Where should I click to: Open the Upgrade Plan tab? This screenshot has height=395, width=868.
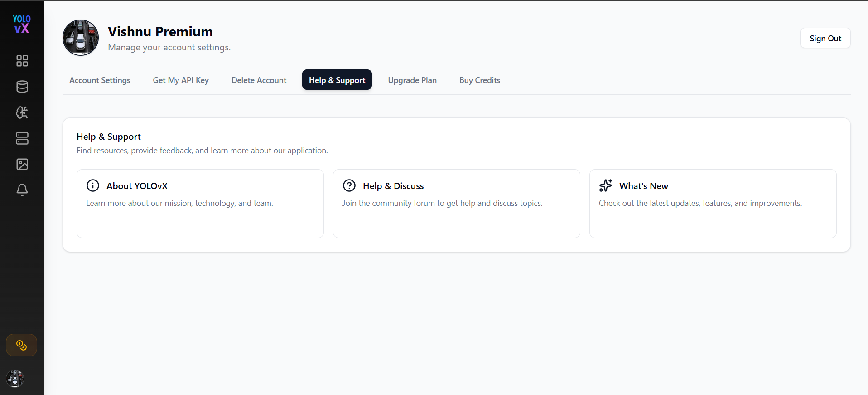[412, 80]
